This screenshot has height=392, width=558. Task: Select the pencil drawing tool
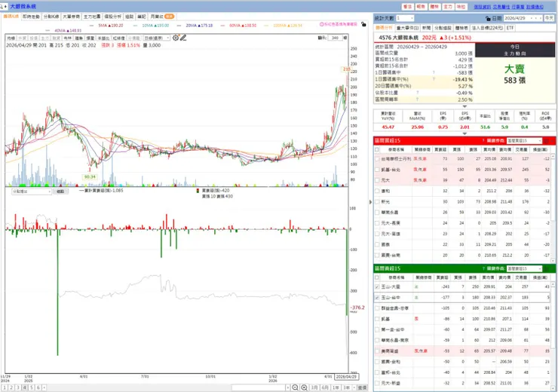coord(183,38)
